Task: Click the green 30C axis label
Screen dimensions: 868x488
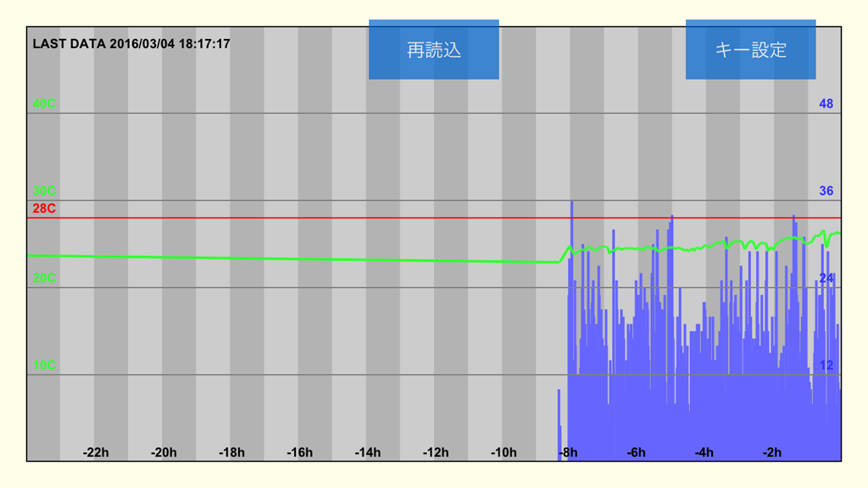Action: tap(44, 191)
